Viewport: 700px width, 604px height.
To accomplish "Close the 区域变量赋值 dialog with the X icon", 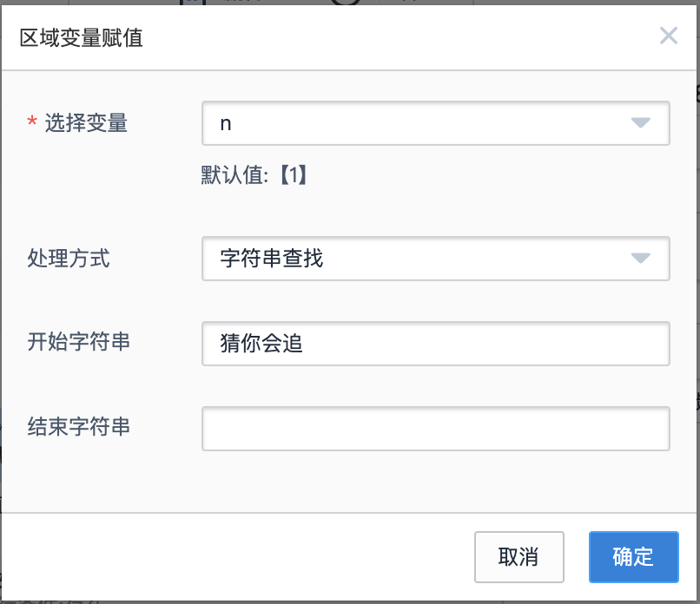I will [x=669, y=36].
